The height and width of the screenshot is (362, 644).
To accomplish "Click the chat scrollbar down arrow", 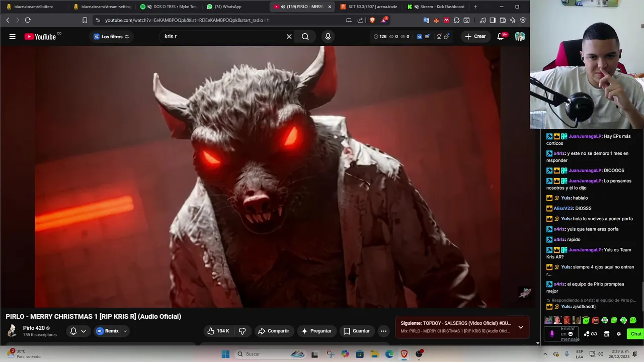I will 538,343.
